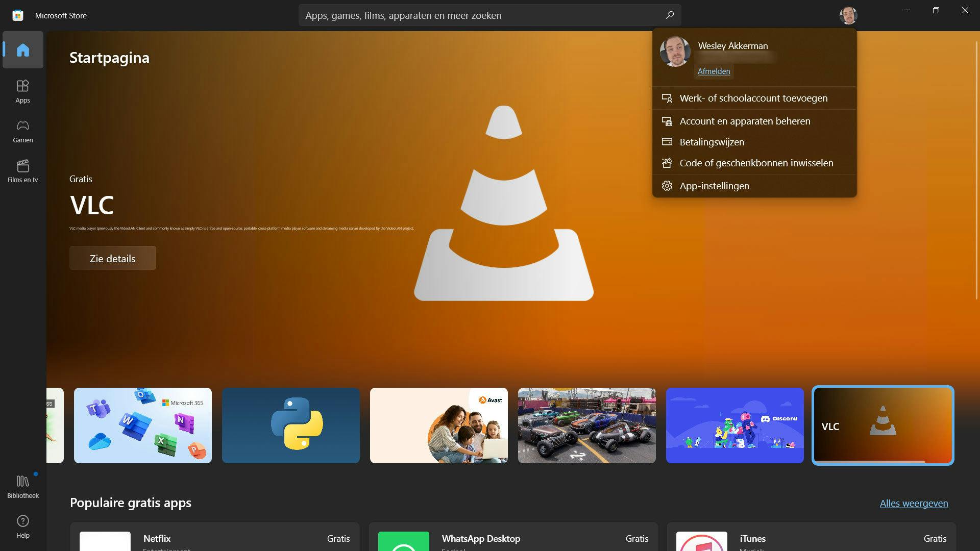
Task: Click the search magnifier icon
Action: [670, 15]
